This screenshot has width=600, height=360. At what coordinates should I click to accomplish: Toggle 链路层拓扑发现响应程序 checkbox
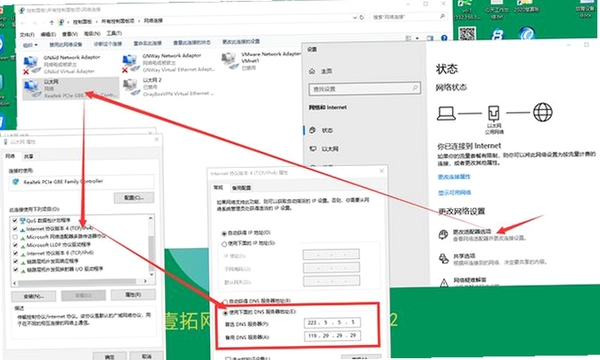(15, 262)
